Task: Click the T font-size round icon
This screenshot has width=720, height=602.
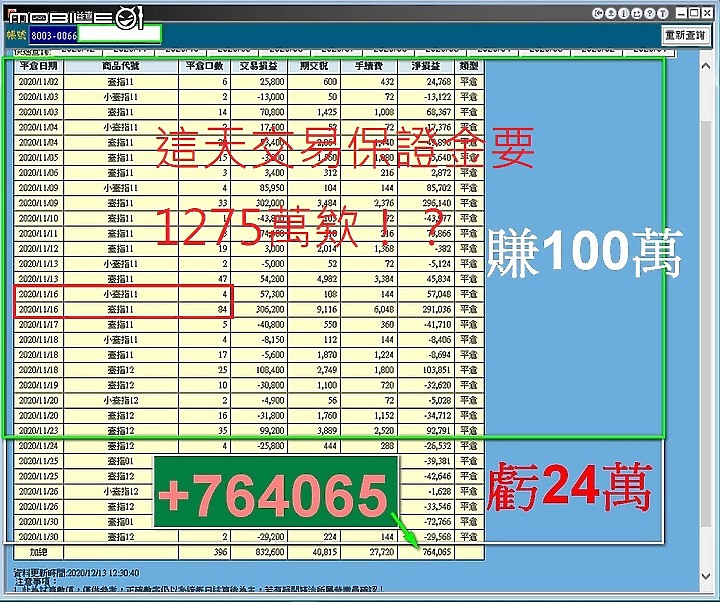Action: click(x=662, y=13)
